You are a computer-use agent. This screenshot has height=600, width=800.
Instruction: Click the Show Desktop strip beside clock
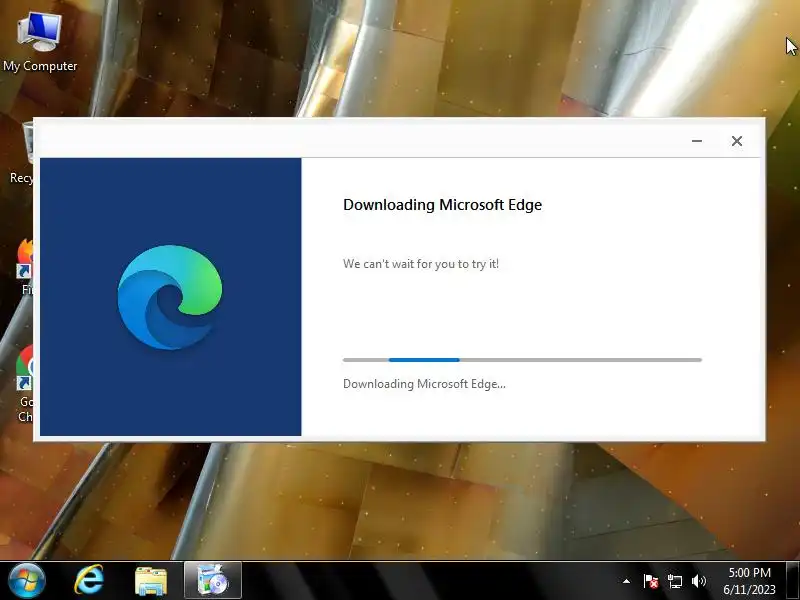click(x=793, y=581)
